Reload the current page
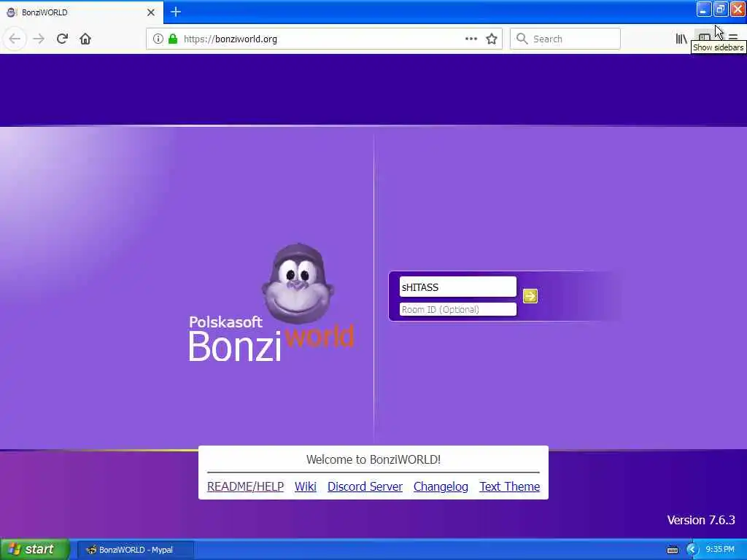747x560 pixels. pos(62,39)
